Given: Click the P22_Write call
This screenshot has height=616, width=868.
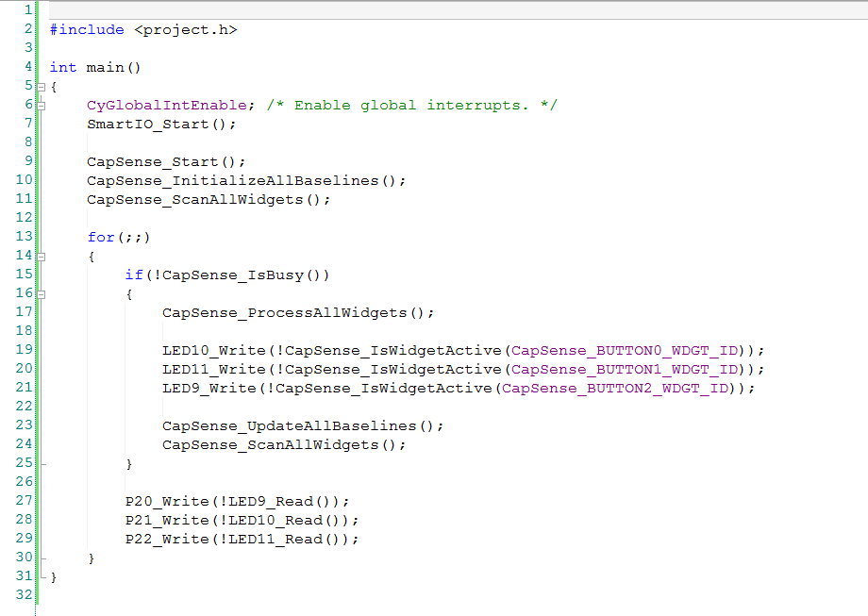Looking at the screenshot, I should click(167, 538).
